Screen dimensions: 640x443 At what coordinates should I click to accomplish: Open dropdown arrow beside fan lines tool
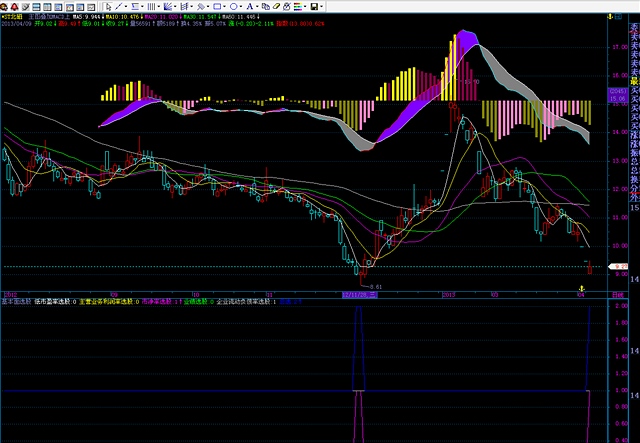click(175, 7)
